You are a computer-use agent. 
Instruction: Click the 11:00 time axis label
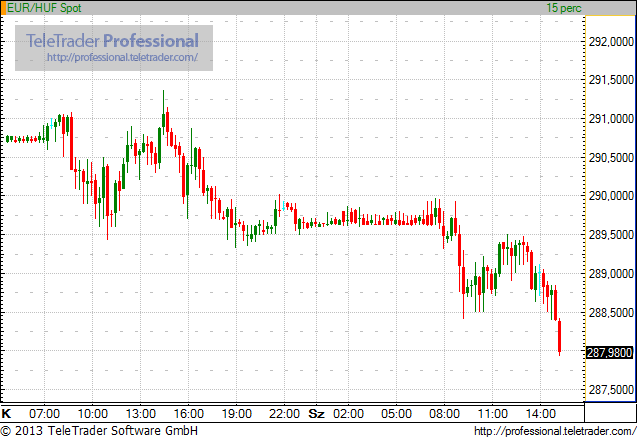pos(492,414)
